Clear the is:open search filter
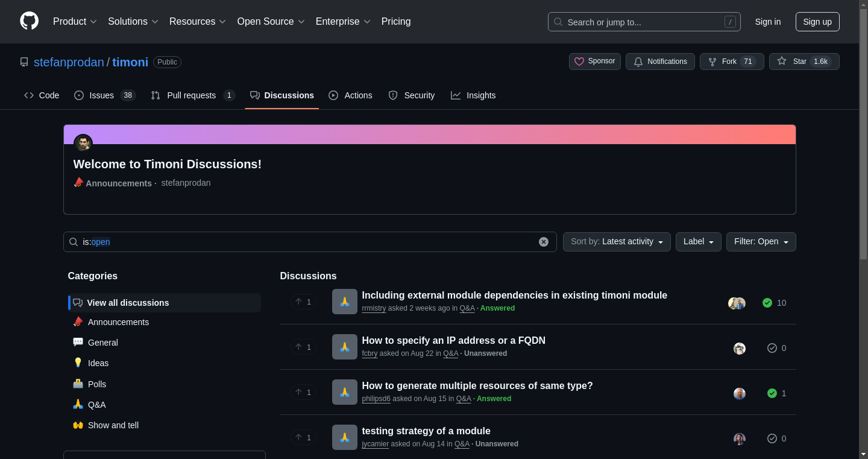The height and width of the screenshot is (459, 868). pos(544,242)
